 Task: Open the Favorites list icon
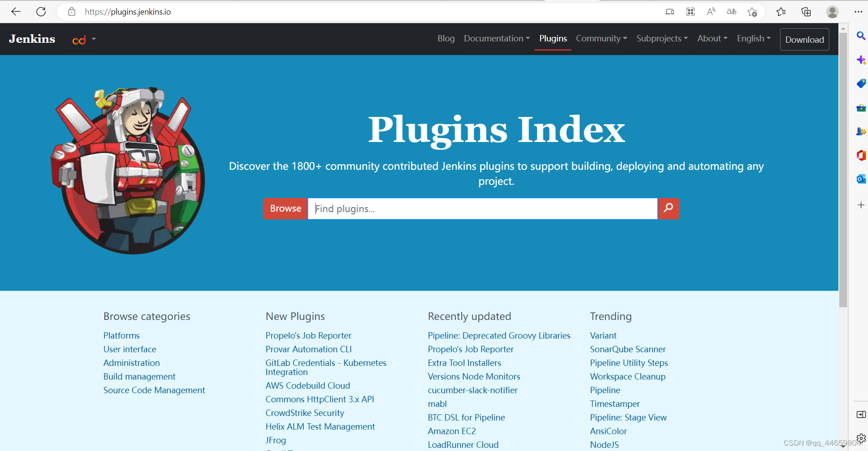(781, 12)
